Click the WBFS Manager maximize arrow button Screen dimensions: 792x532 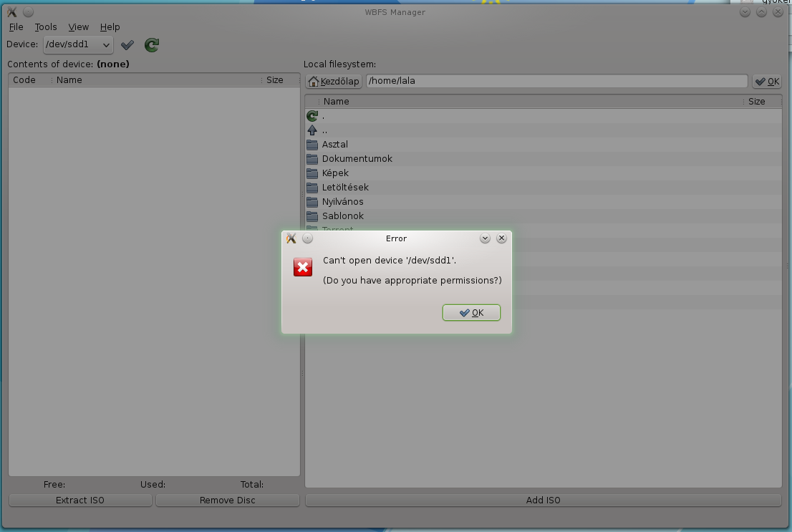coord(762,11)
